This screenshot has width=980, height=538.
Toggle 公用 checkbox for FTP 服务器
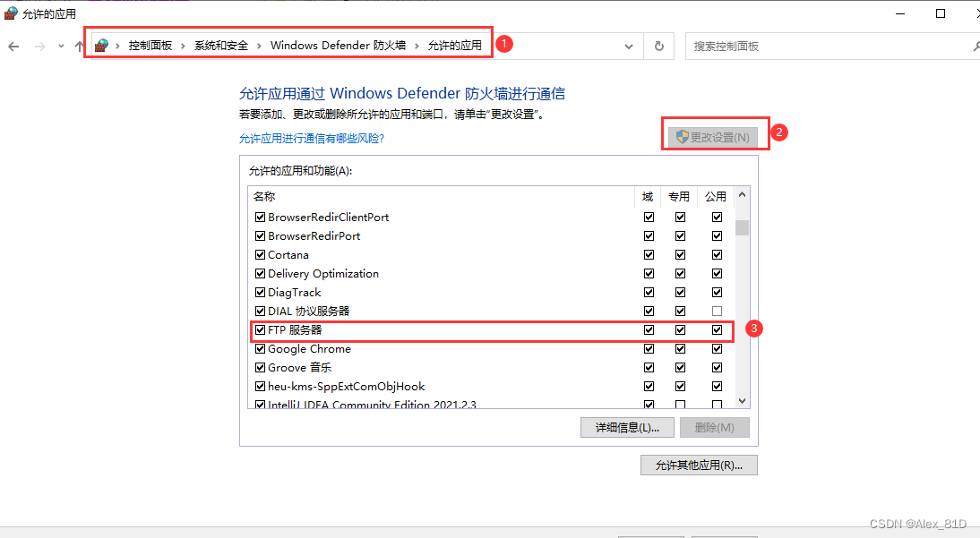717,330
